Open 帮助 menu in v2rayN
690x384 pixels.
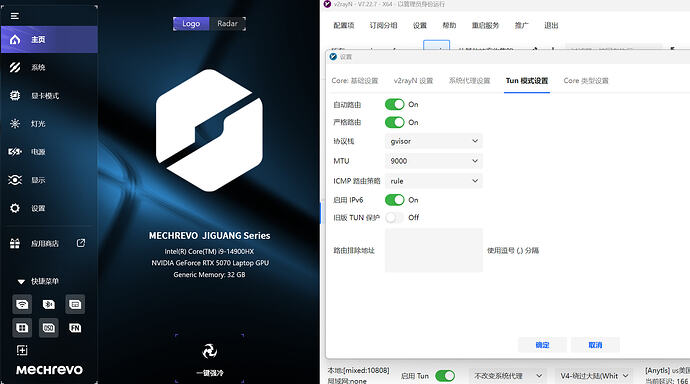[x=449, y=26]
